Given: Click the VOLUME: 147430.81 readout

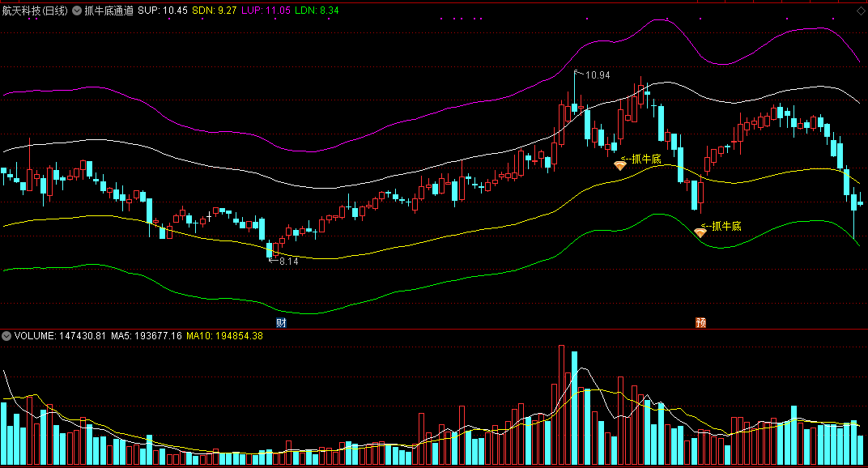Looking at the screenshot, I should 61,336.
